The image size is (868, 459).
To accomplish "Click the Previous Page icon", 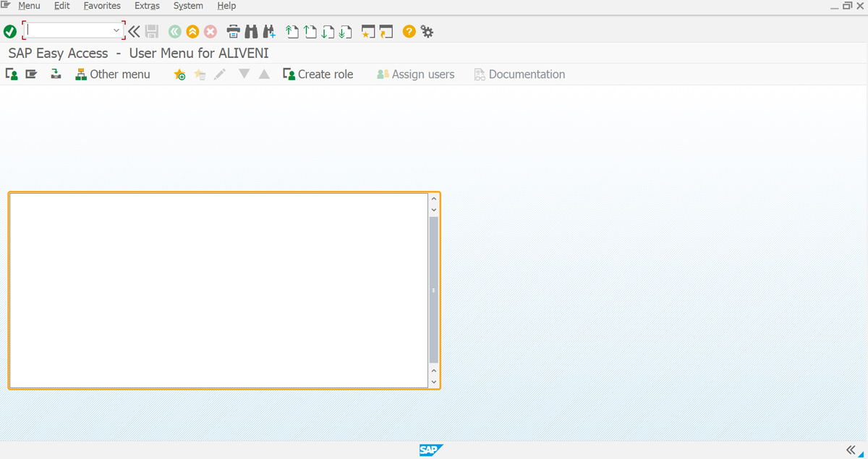I will (x=310, y=31).
